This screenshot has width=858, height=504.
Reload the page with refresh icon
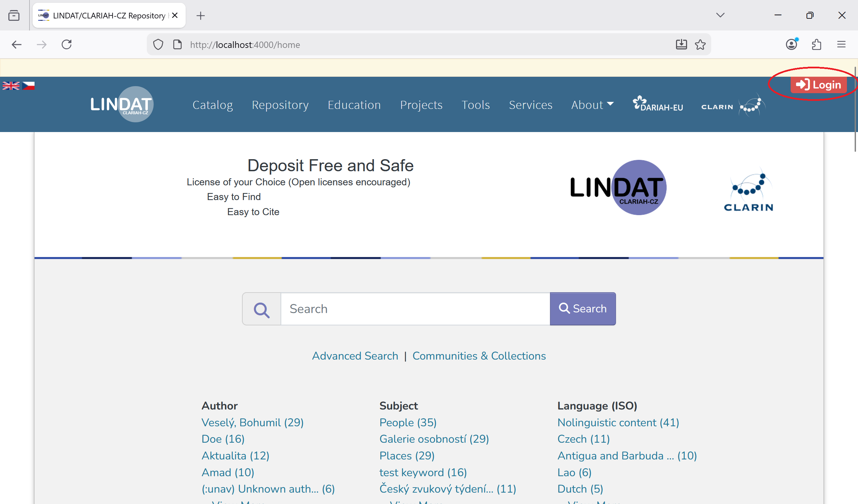point(67,45)
